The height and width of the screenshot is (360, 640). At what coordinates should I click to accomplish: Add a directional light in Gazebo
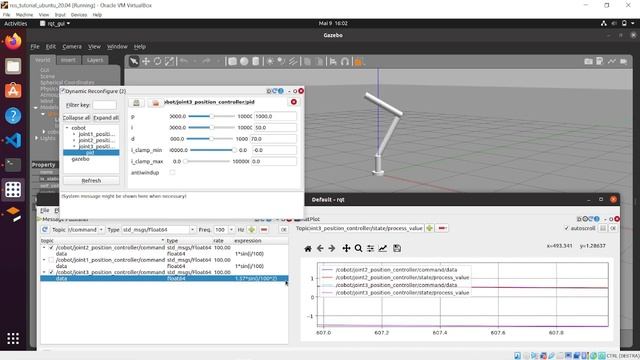point(293,61)
